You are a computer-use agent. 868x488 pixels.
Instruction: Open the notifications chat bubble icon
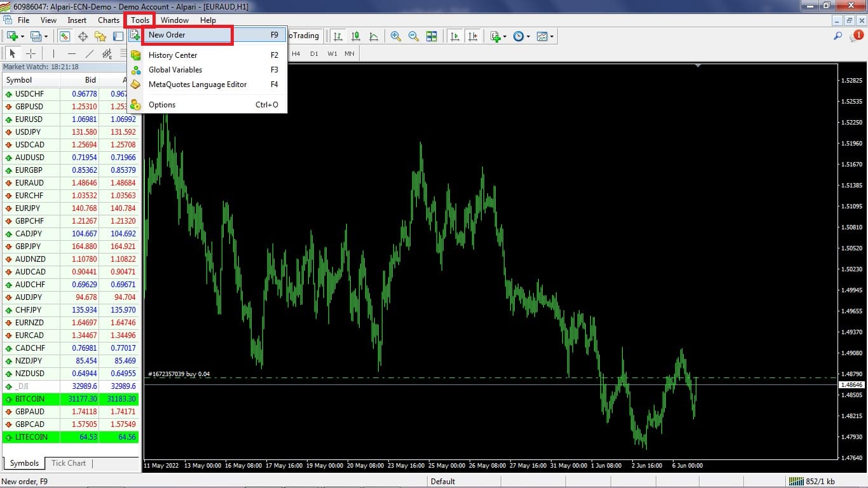coord(855,36)
